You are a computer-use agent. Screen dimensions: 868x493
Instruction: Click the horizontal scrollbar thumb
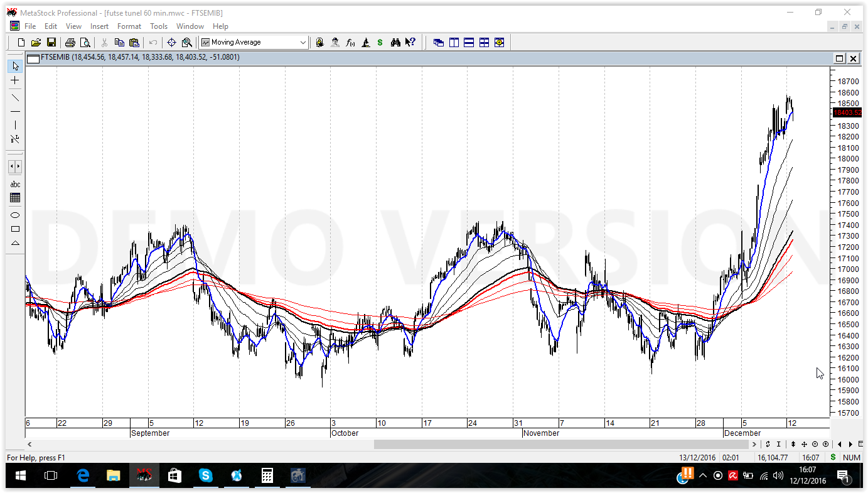pyautogui.click(x=562, y=444)
